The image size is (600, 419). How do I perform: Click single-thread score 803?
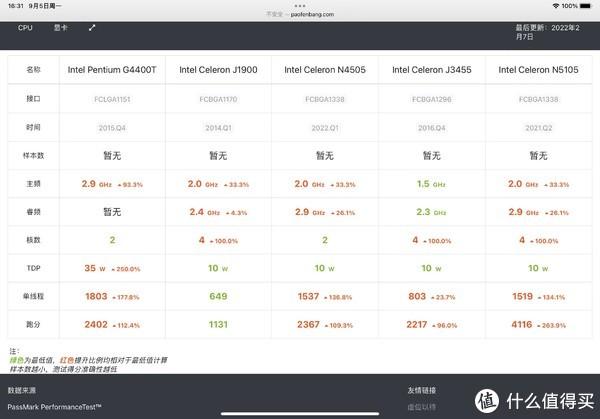(x=417, y=297)
